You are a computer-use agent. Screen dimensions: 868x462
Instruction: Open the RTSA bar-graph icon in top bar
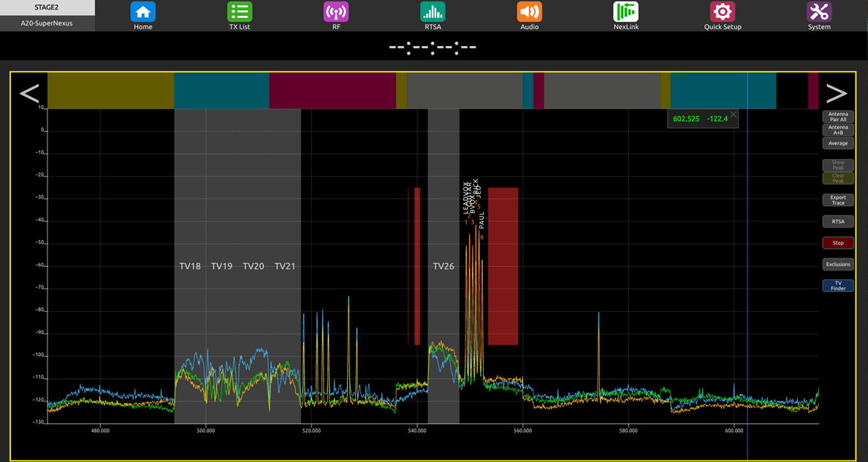tap(433, 12)
